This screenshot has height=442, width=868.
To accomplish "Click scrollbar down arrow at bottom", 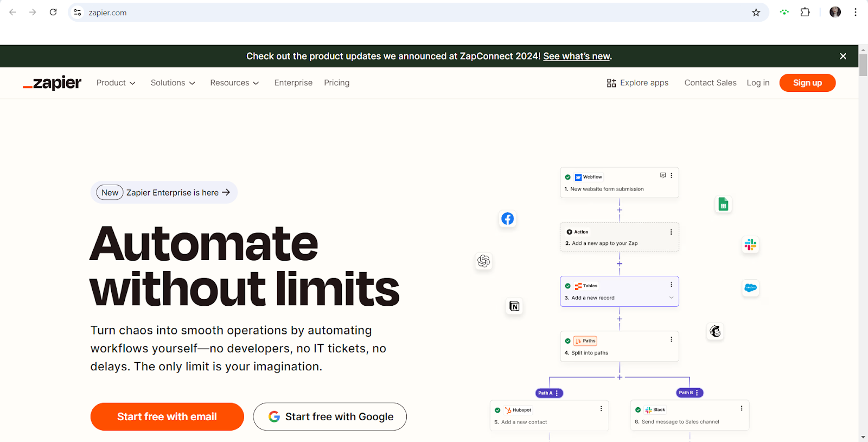I will pos(863,437).
